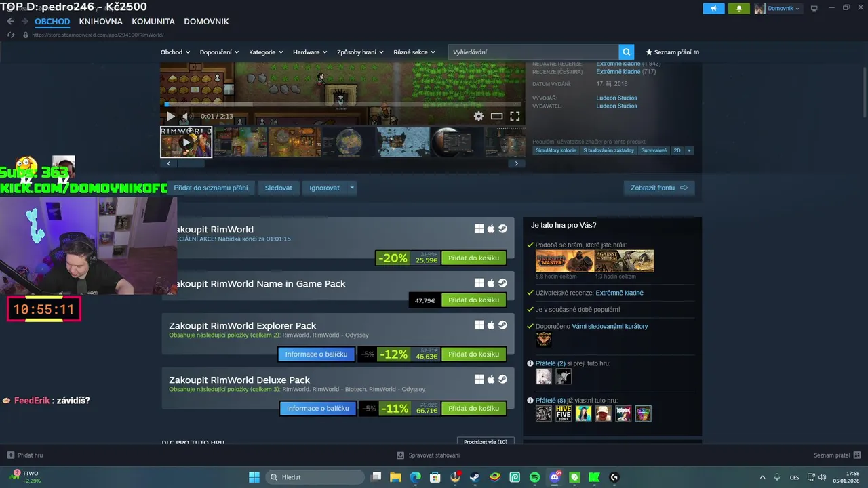Show hidden system tray icons
868x488 pixels.
click(x=762, y=477)
